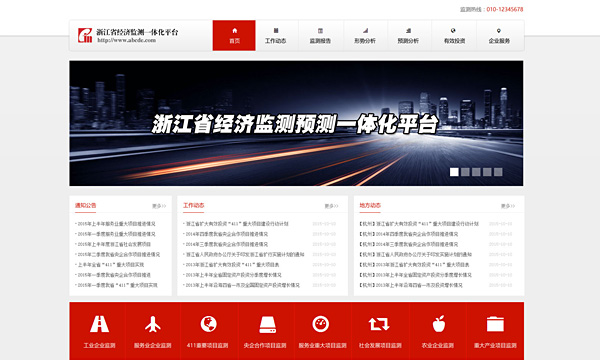The height and width of the screenshot is (360, 600).
Task: Expand 更多>> in the 工作动态 panel
Action: (x=331, y=206)
